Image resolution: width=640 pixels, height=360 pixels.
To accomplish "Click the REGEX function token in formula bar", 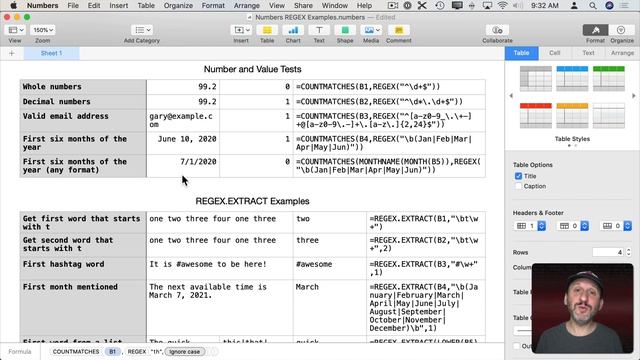I will [x=137, y=351].
